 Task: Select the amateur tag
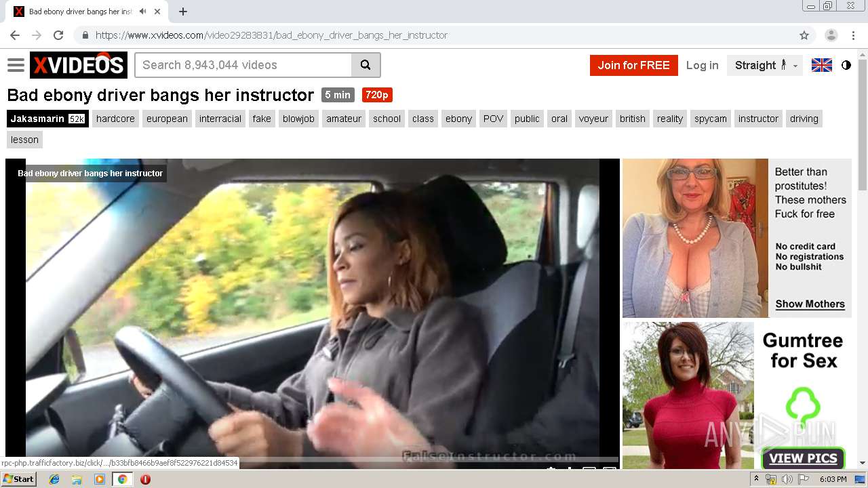click(x=344, y=119)
